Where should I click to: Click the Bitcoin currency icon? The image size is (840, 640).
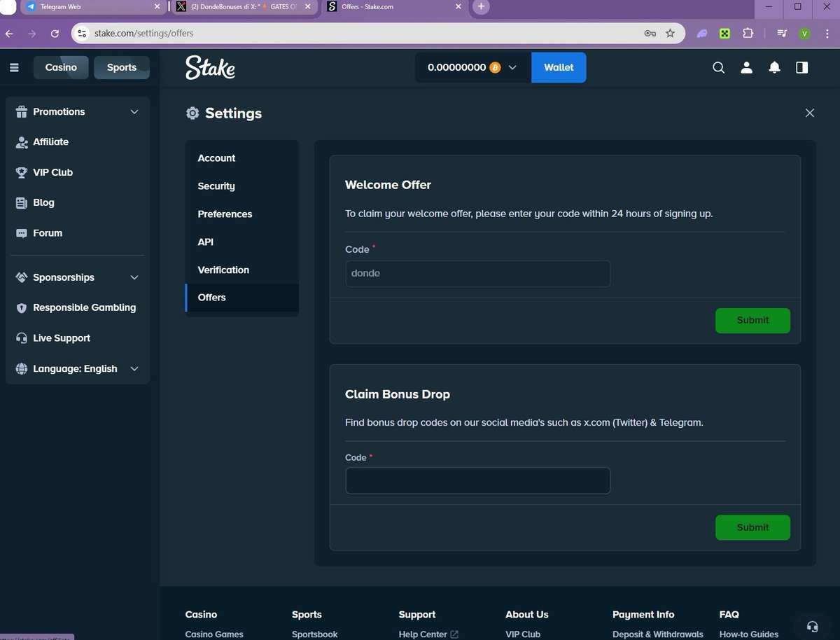(495, 67)
